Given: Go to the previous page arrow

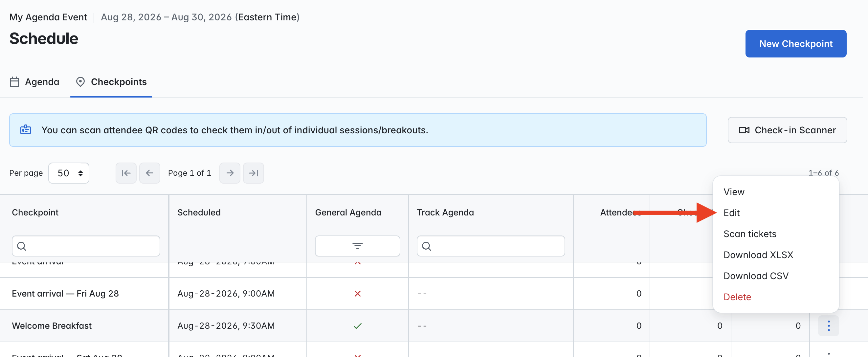Looking at the screenshot, I should 150,173.
